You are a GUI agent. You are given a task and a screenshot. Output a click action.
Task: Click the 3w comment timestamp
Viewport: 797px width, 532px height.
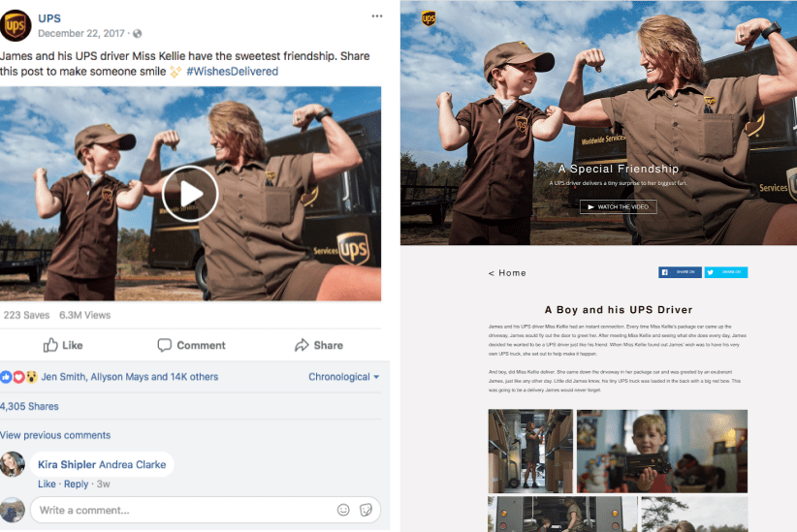103,485
